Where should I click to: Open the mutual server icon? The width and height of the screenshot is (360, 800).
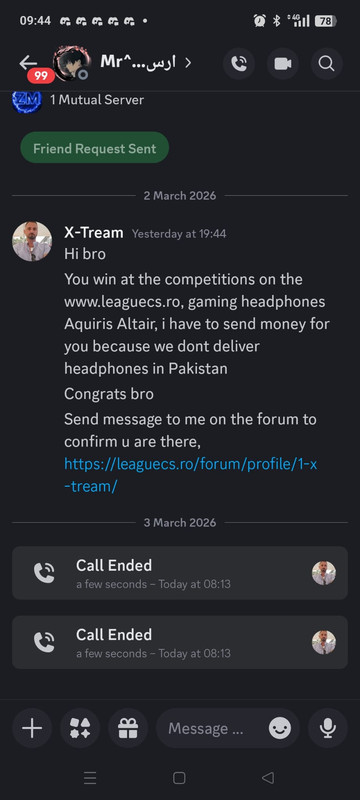pyautogui.click(x=27, y=101)
